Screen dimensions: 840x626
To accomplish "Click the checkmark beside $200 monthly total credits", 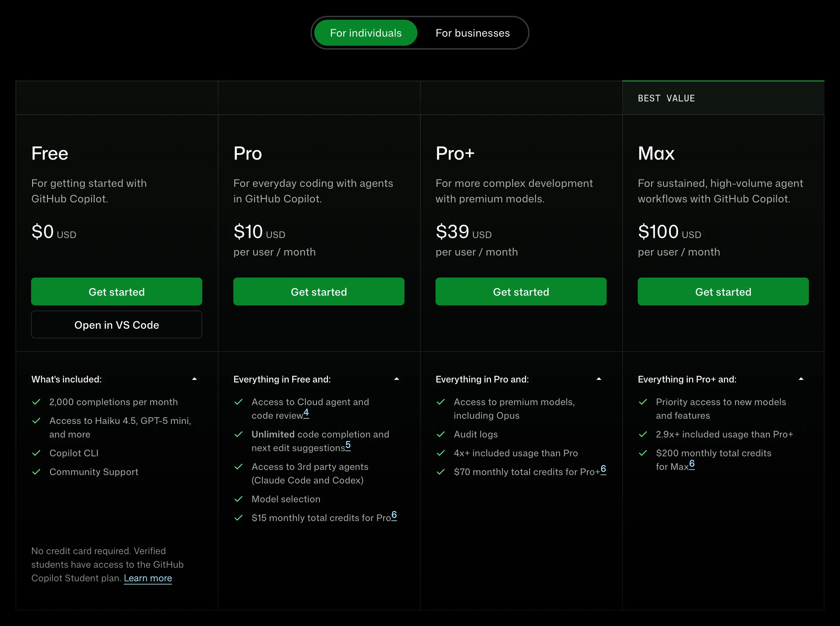I will pos(643,453).
